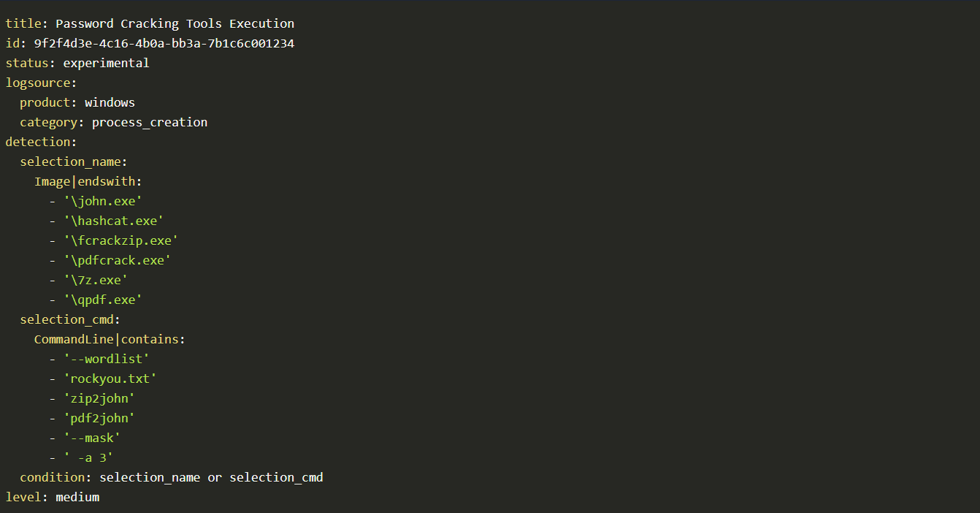Image resolution: width=980 pixels, height=513 pixels.
Task: Click the '\john.exe' list entry
Action: pos(102,201)
